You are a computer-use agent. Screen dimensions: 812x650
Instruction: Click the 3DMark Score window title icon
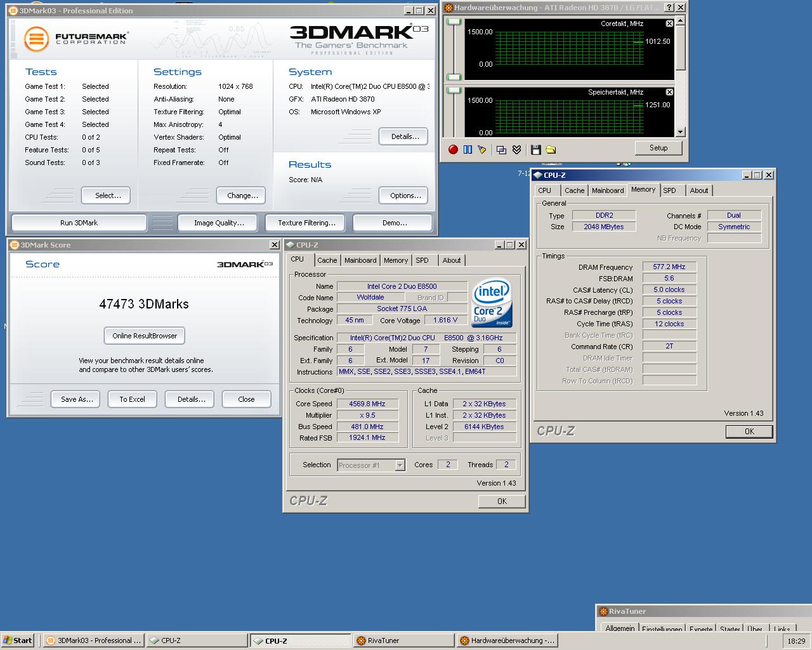coord(14,245)
